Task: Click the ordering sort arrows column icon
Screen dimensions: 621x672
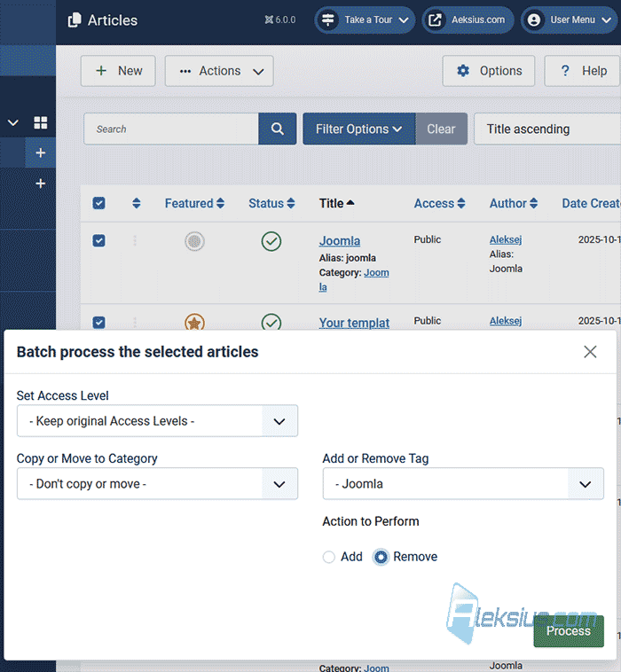Action: tap(136, 203)
